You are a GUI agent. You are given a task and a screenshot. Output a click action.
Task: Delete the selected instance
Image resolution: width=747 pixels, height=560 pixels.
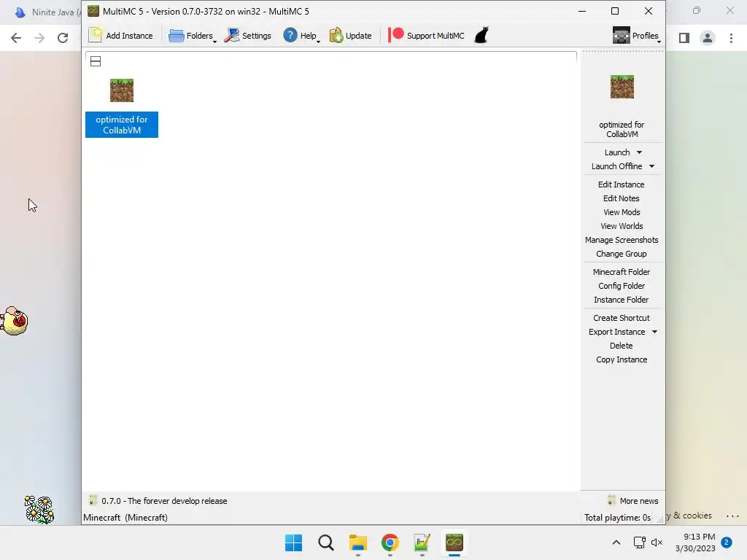[622, 346]
